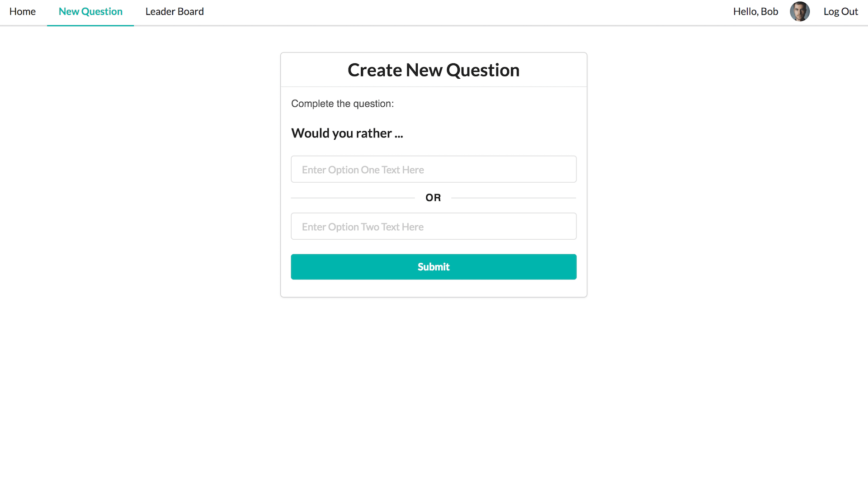Screen dimensions: 868x503
Task: Click empty navbar space right of Leader Board
Action: click(466, 12)
